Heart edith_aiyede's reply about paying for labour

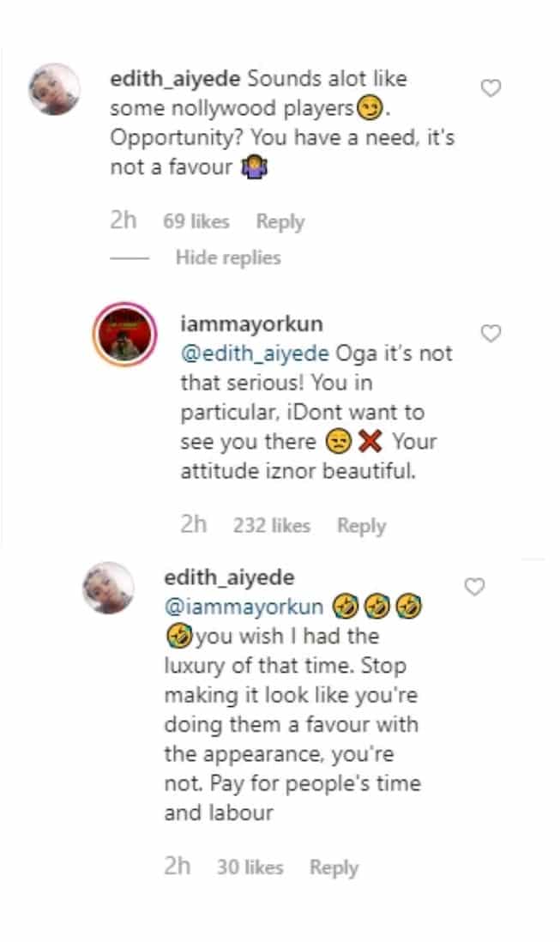pos(474,587)
